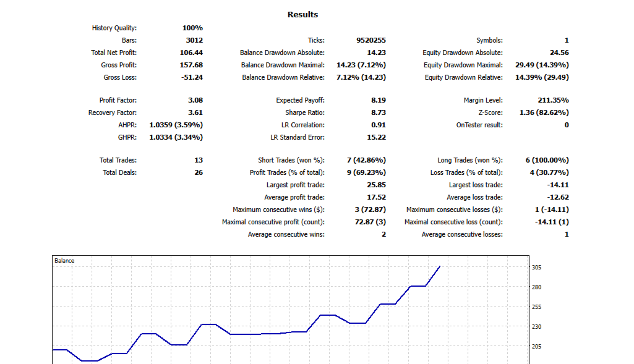Click the 230 axis label on chart
The image size is (634, 364).
(x=536, y=327)
